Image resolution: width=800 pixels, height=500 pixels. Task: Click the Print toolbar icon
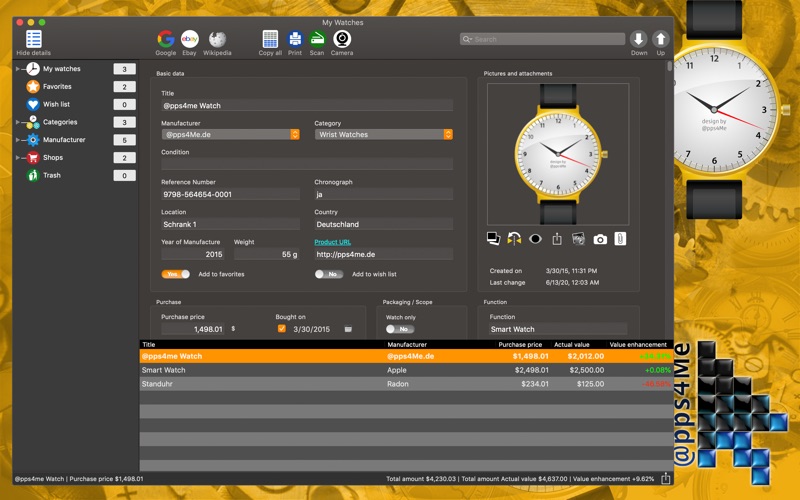295,39
